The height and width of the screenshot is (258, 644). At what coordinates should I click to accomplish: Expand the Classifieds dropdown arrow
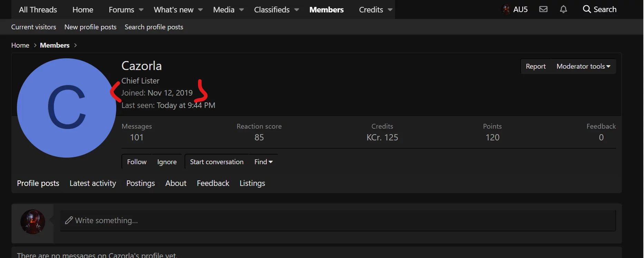click(297, 10)
